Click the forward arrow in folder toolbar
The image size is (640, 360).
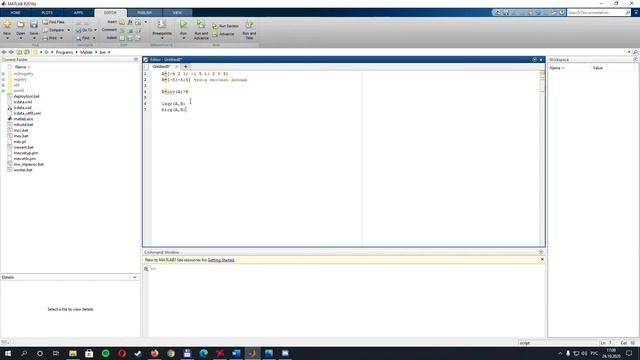pos(11,52)
